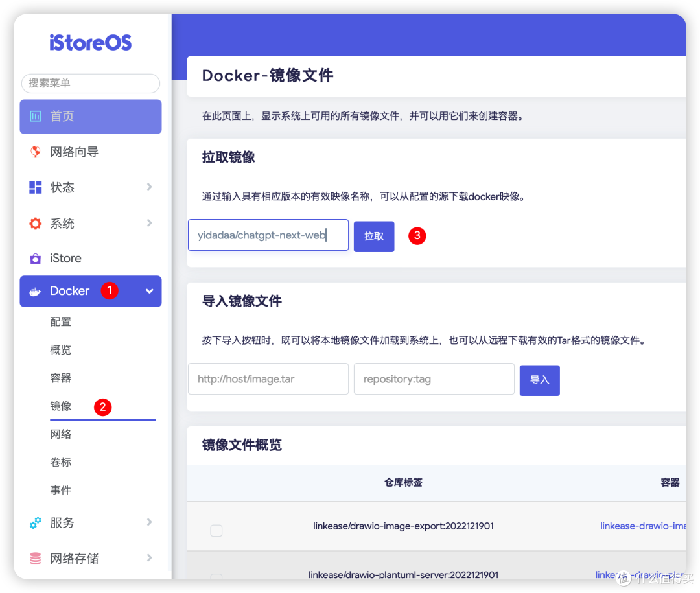Click the 导入 import button
The width and height of the screenshot is (700, 593).
540,380
